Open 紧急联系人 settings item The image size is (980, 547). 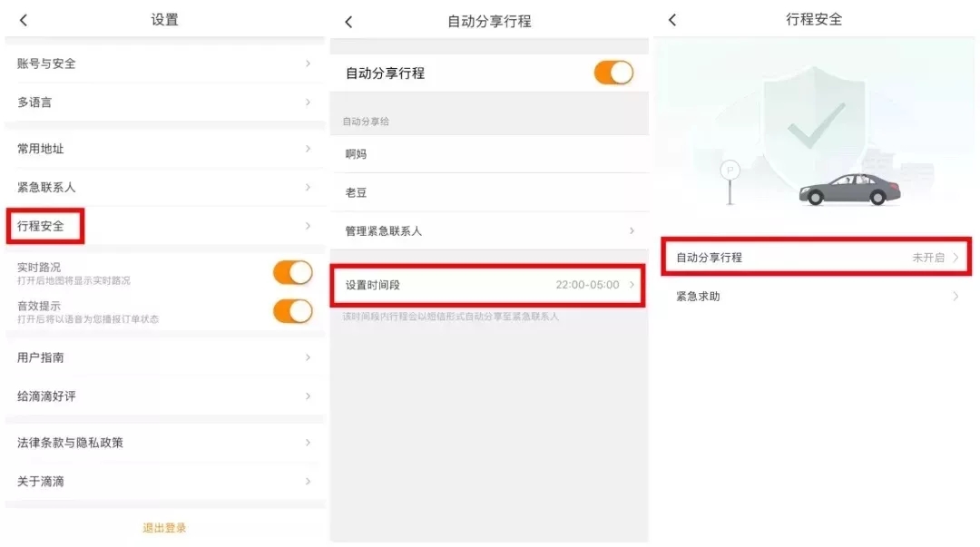[165, 188]
